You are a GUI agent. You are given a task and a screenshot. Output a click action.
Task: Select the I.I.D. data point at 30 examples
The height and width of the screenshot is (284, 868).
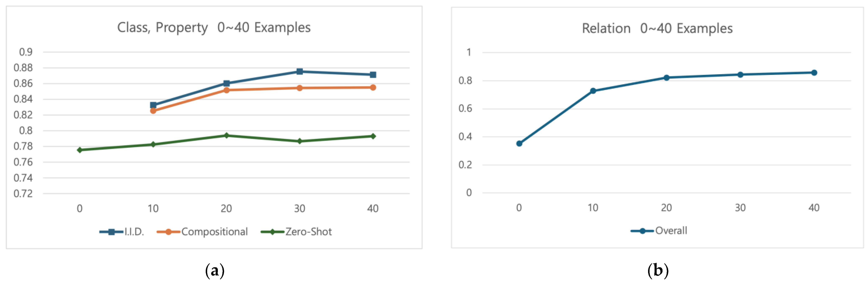(300, 72)
